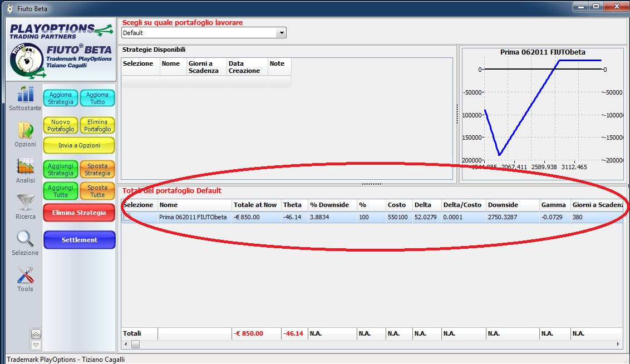
Task: Click the blue Settlement button
Action: (79, 240)
